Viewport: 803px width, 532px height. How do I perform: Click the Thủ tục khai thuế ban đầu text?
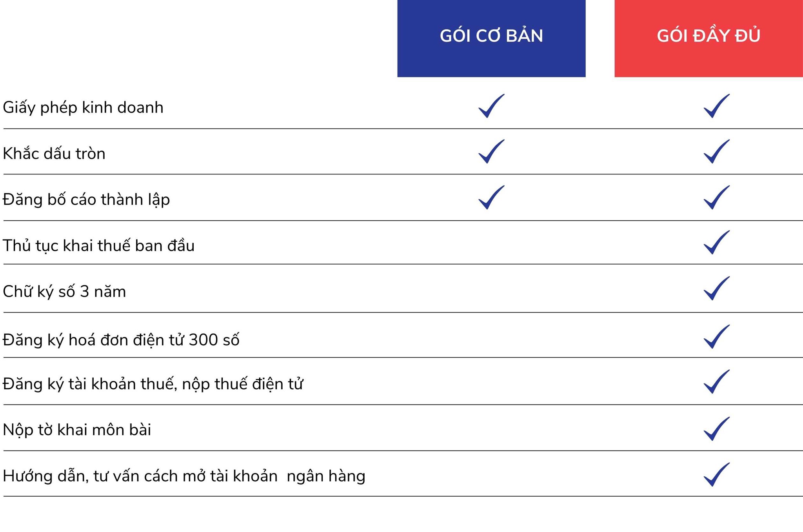click(x=98, y=246)
